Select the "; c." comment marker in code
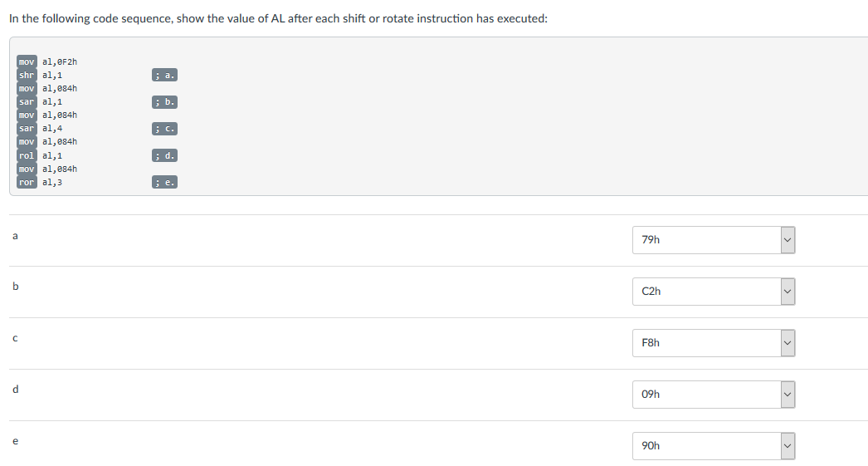This screenshot has width=868, height=466. 165,129
